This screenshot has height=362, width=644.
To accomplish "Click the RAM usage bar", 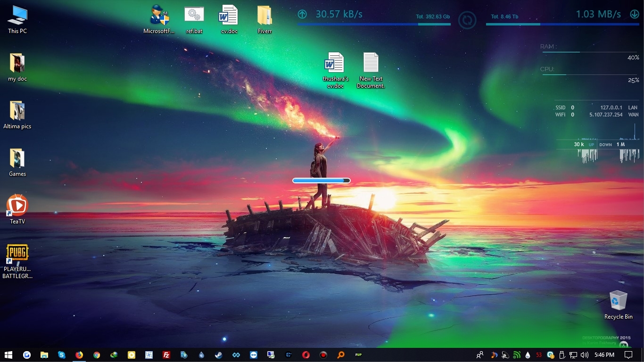I will click(590, 52).
